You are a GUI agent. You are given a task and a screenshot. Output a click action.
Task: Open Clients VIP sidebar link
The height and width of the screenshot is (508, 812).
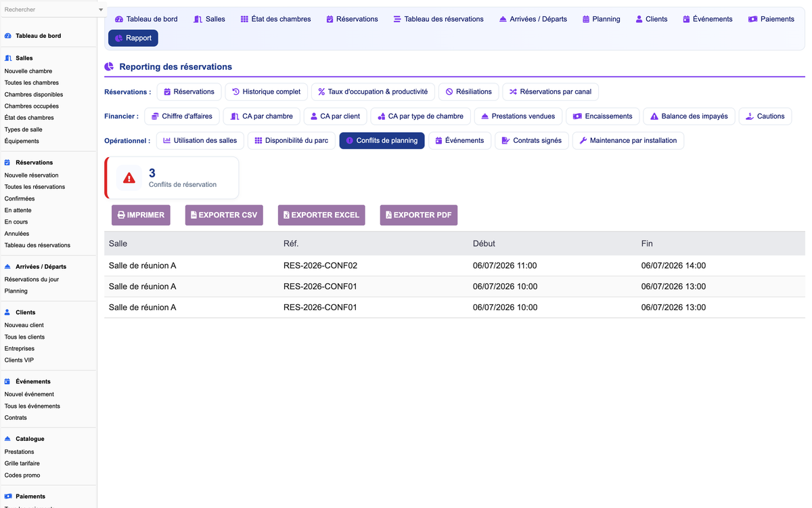click(19, 360)
